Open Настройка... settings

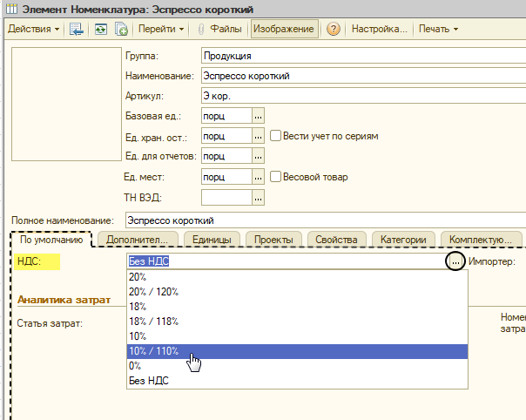click(x=379, y=29)
